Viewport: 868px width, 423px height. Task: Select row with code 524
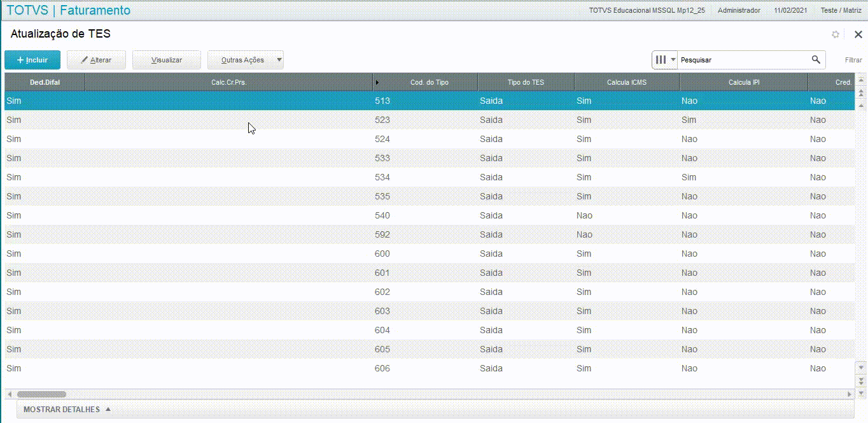430,139
